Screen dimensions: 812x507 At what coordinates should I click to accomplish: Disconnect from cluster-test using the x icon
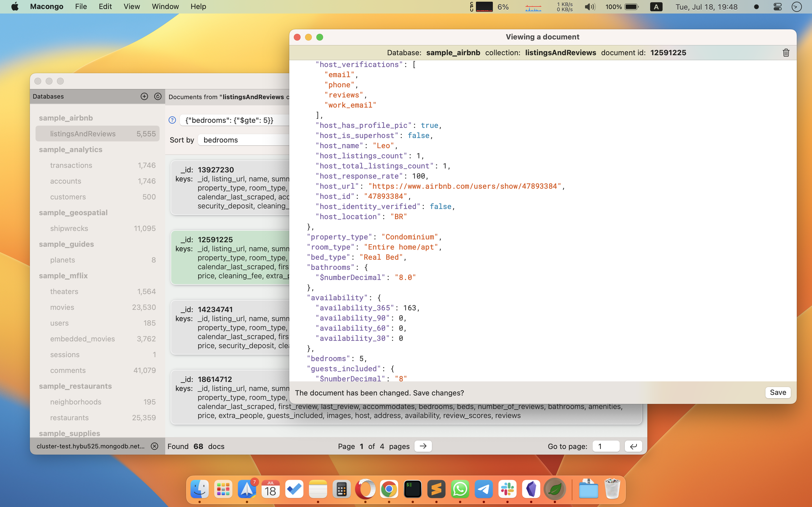pyautogui.click(x=154, y=446)
